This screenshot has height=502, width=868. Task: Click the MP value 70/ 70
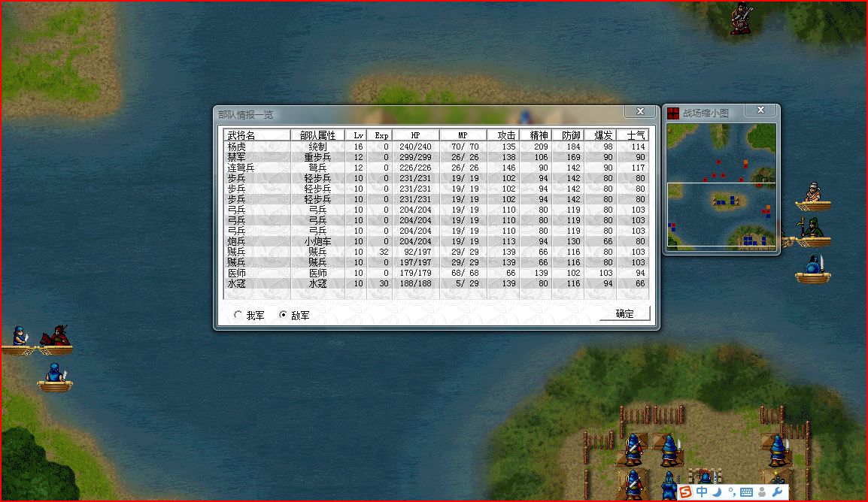465,147
